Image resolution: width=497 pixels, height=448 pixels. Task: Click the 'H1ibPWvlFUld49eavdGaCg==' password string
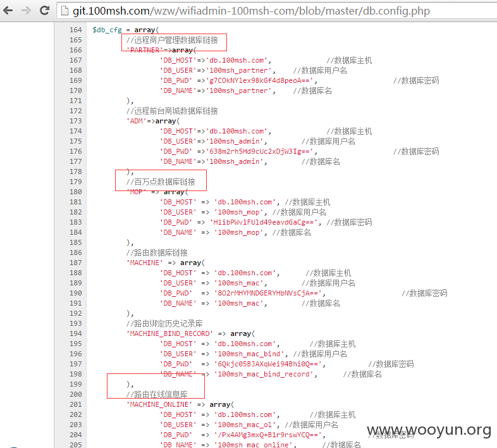264,222
